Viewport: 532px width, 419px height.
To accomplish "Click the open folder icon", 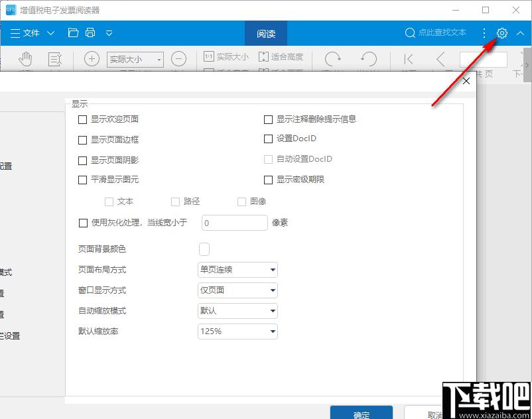I will [73, 32].
